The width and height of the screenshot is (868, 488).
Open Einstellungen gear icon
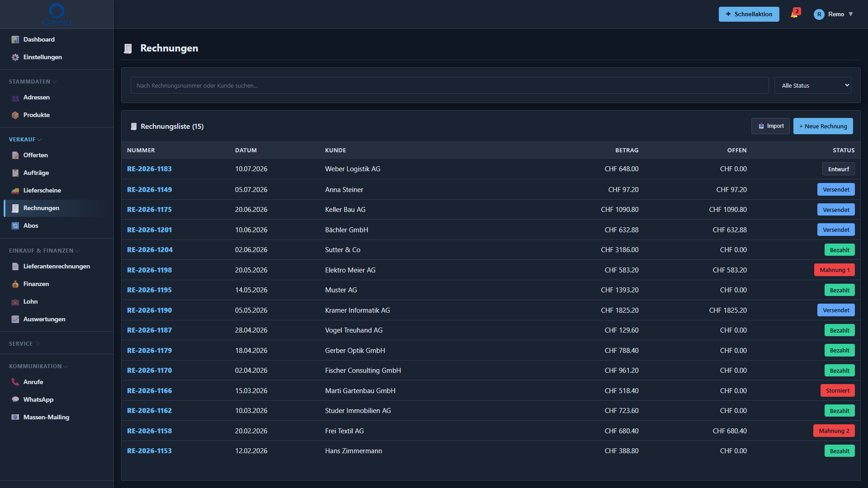coord(15,57)
